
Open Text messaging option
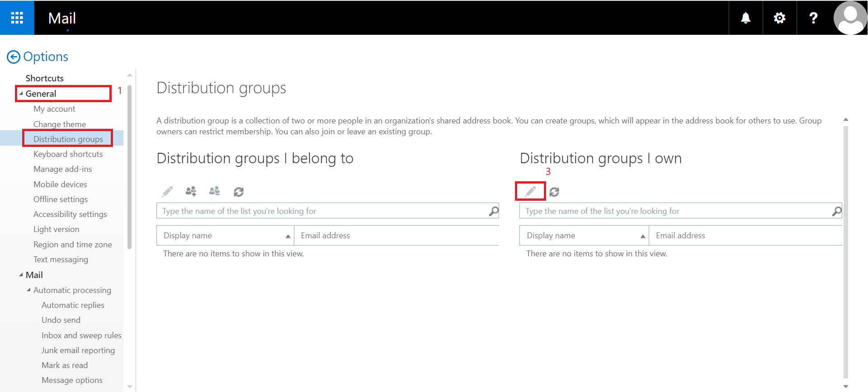(x=61, y=260)
